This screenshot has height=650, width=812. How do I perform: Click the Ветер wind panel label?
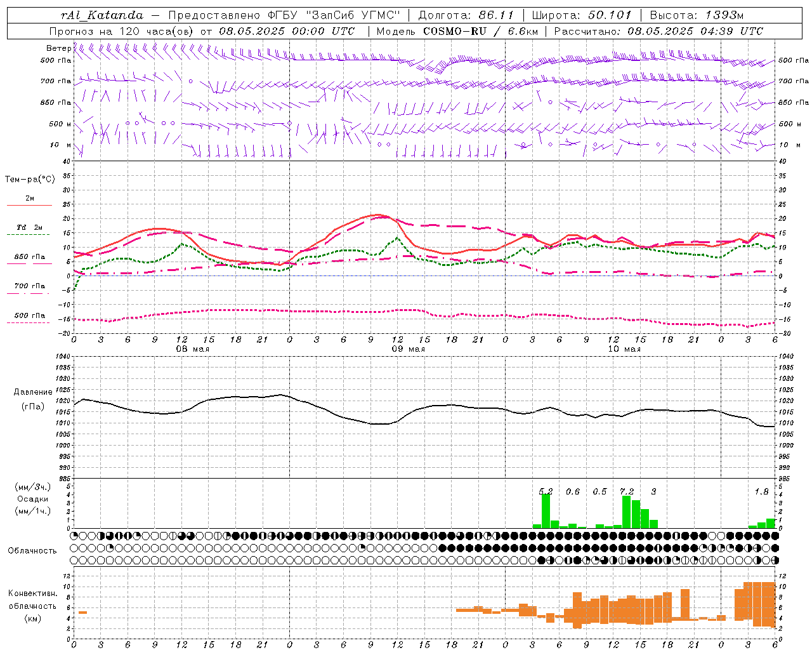58,48
